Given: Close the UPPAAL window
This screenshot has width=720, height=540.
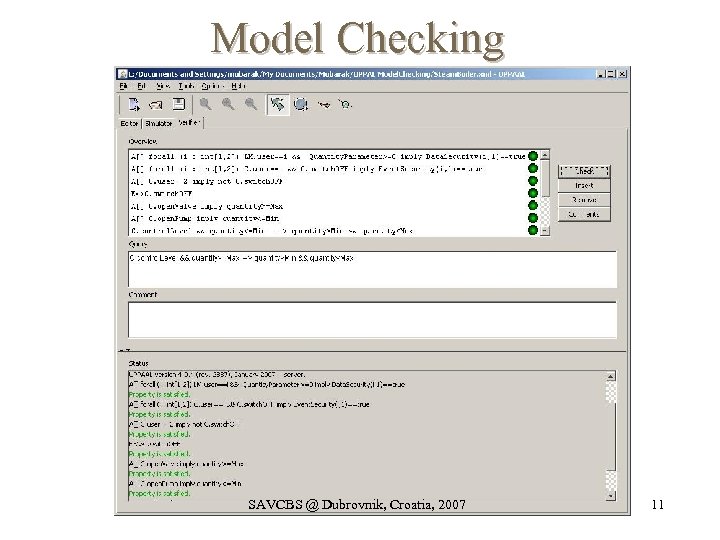Looking at the screenshot, I should [622, 74].
